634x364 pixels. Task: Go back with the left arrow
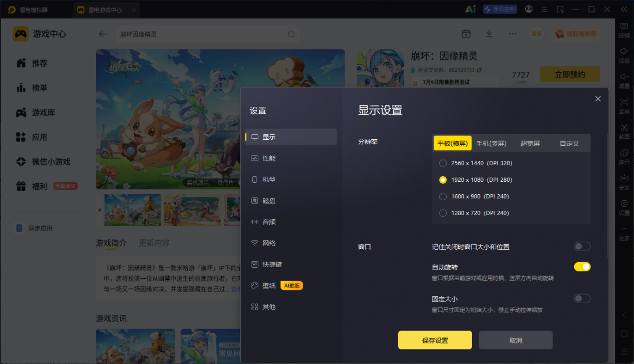[103, 34]
